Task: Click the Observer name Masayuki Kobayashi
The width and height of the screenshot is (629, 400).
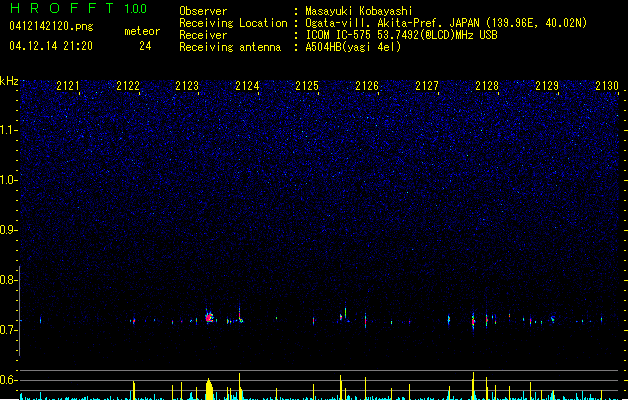Action: [x=359, y=11]
